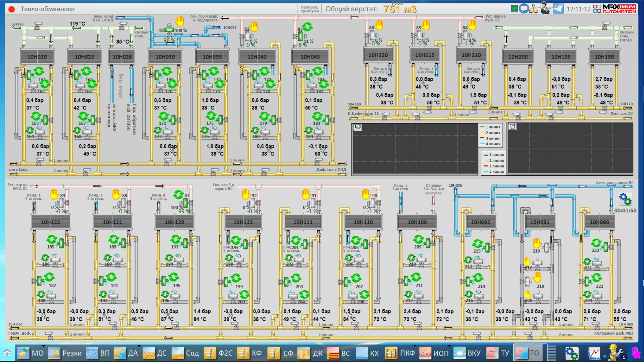Toggle manual mode hand on valve 81
644x362 pixels.
click(179, 21)
